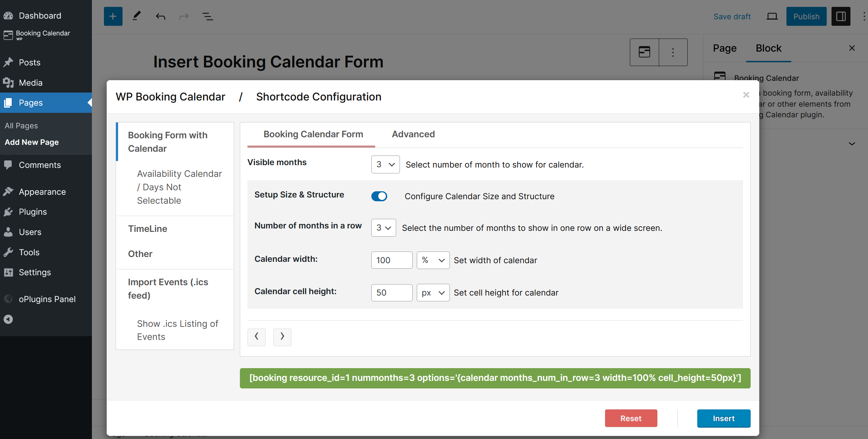Click the Tools wrench icon
This screenshot has height=439, width=868.
pyautogui.click(x=8, y=252)
